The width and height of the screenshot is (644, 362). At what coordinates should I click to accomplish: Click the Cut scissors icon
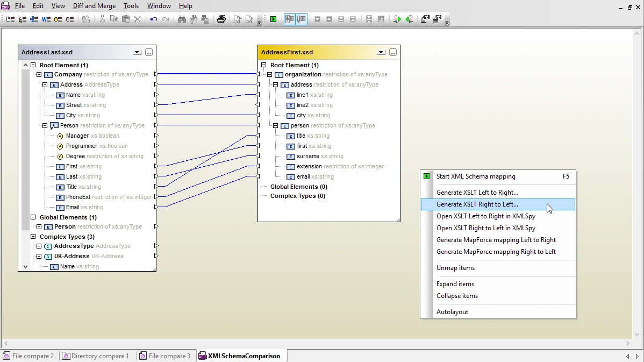point(102,19)
